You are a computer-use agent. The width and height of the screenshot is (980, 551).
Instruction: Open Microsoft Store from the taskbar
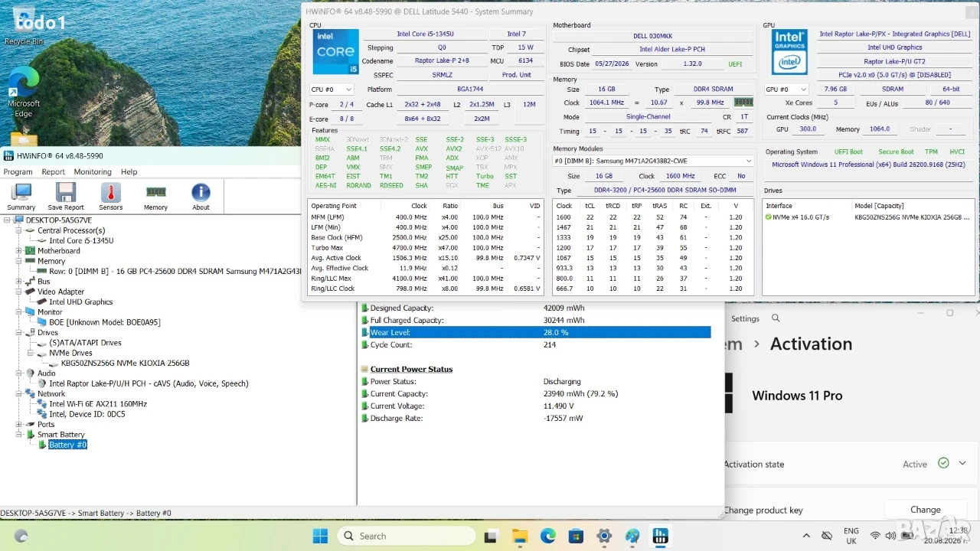tap(576, 536)
